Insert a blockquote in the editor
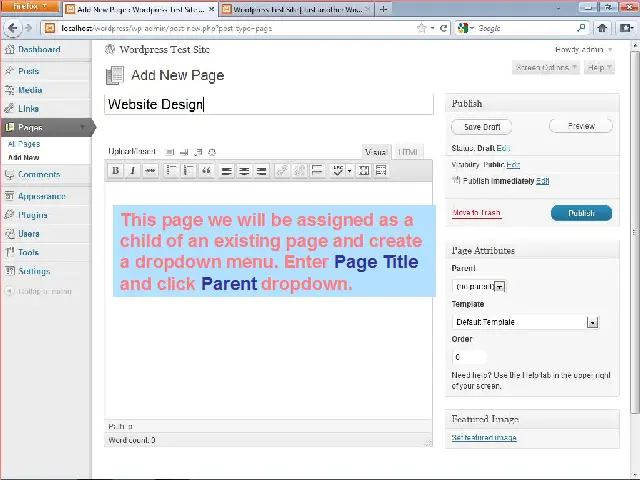The height and width of the screenshot is (480, 640). coord(206,171)
